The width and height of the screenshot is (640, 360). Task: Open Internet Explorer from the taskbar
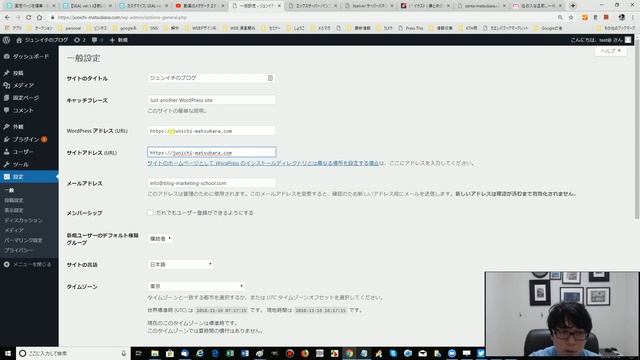click(200, 353)
